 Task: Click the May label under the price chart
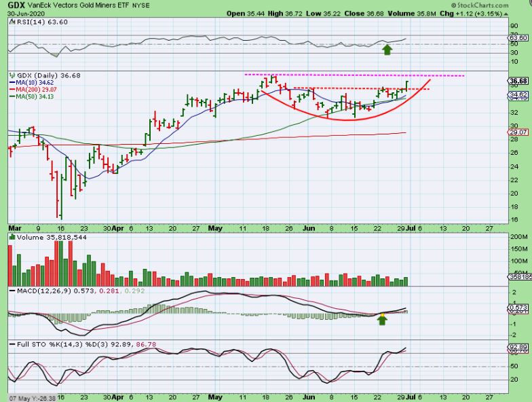pos(215,228)
